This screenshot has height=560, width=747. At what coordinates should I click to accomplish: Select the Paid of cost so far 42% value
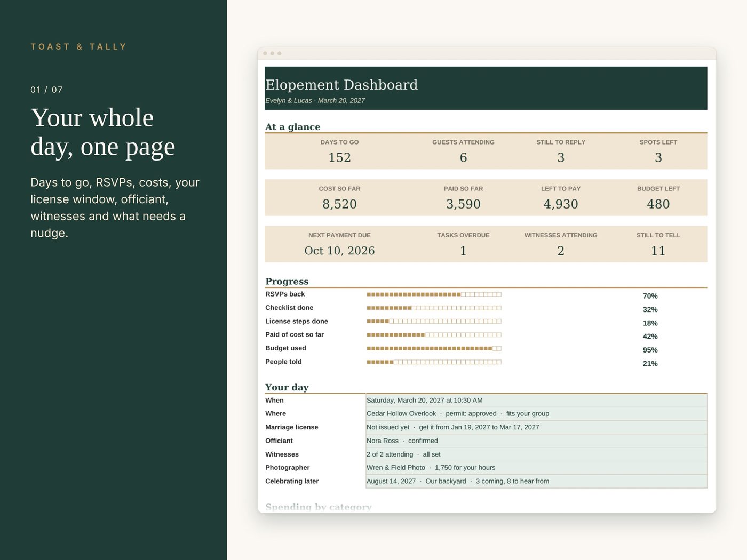tap(650, 337)
